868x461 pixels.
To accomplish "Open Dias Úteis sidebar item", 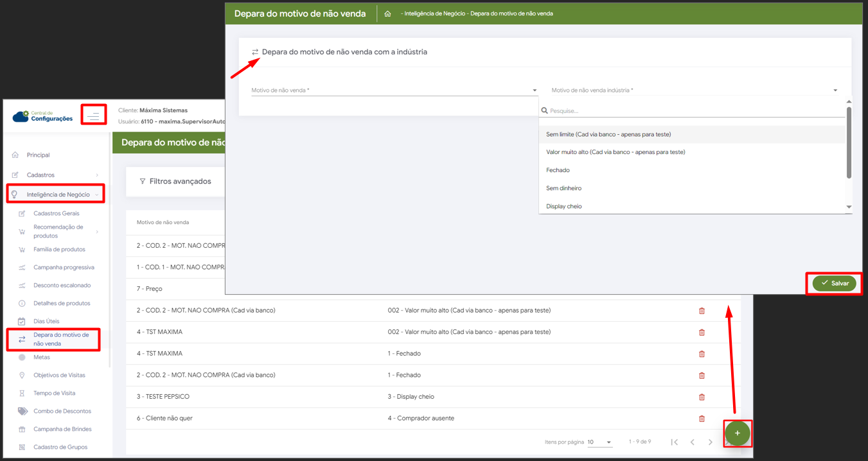I will (46, 321).
